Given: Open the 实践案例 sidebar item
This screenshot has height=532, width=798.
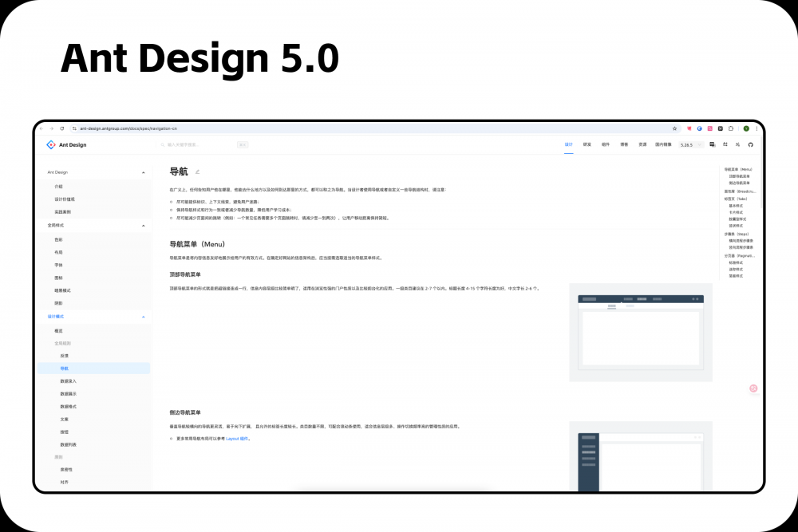Looking at the screenshot, I should 62,212.
